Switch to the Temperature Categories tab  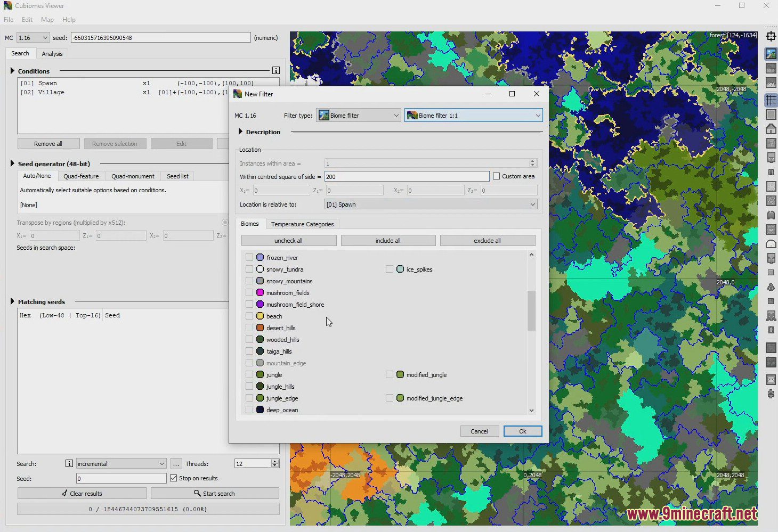pos(302,224)
